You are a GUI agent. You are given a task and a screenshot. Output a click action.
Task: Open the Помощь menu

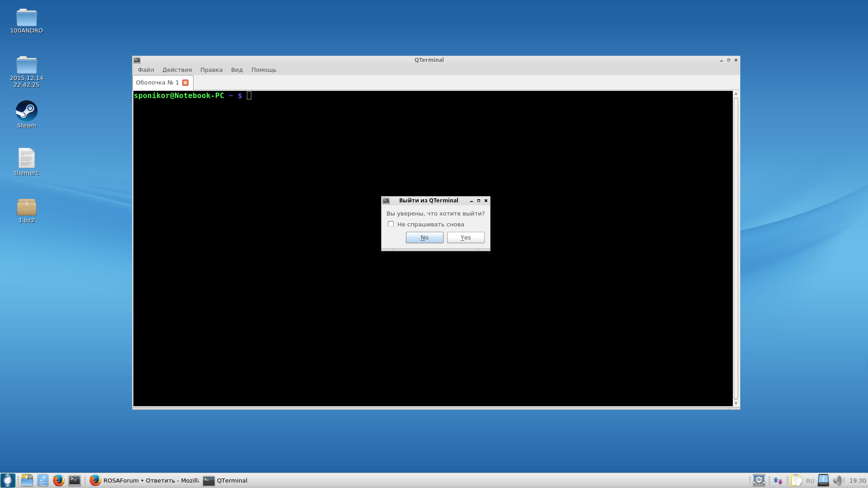(264, 70)
